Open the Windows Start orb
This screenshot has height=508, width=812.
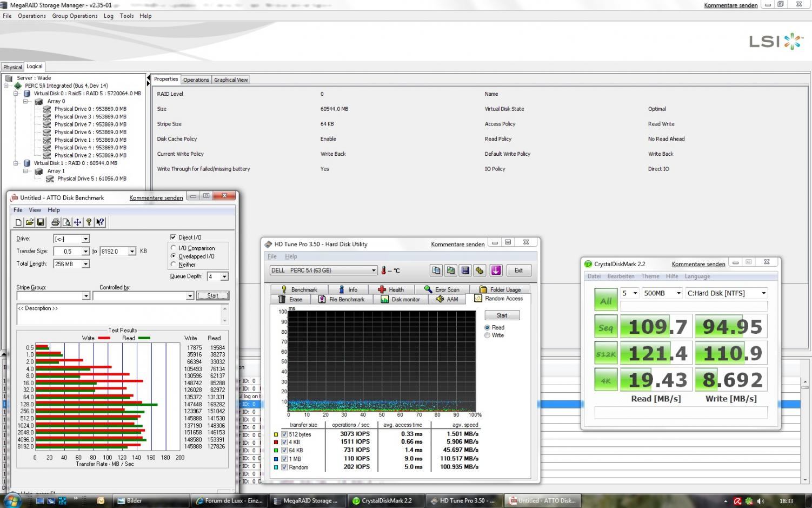pyautogui.click(x=12, y=500)
